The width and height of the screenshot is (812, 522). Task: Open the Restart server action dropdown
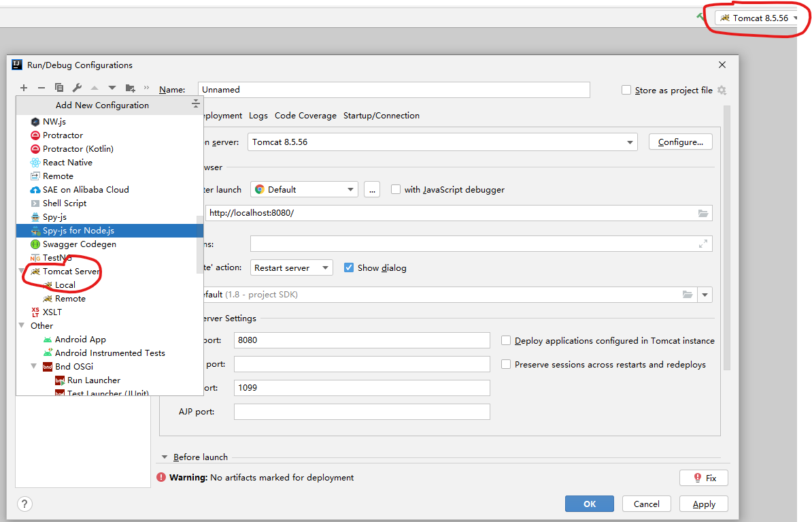point(326,267)
